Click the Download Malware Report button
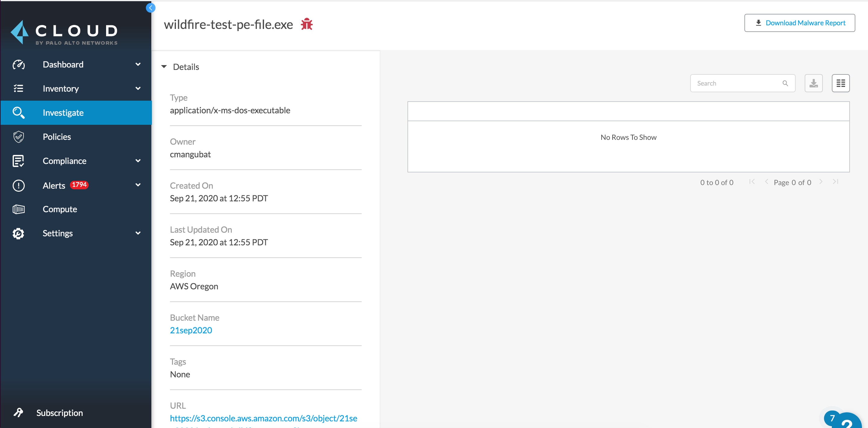This screenshot has width=868, height=428. coord(799,23)
